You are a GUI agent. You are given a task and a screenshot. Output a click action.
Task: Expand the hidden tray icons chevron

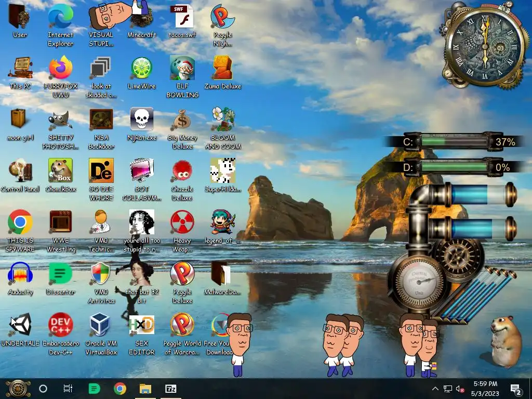(435, 389)
